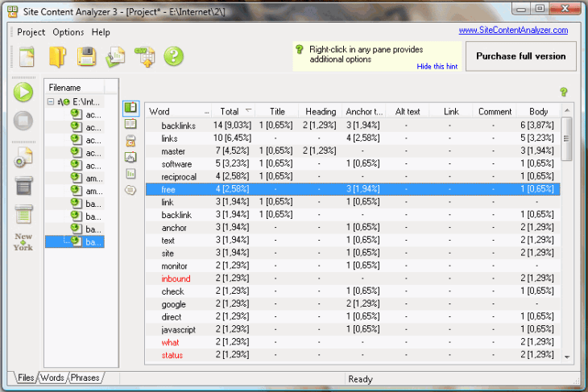The width and height of the screenshot is (588, 392).
Task: Click the Heading column header
Action: [x=321, y=111]
